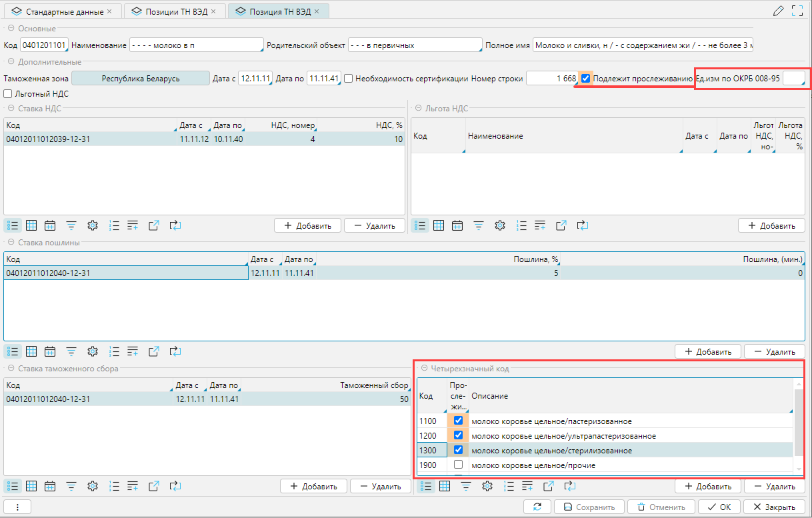Click 'Добавить' button under Ставка НДС

pyautogui.click(x=307, y=225)
